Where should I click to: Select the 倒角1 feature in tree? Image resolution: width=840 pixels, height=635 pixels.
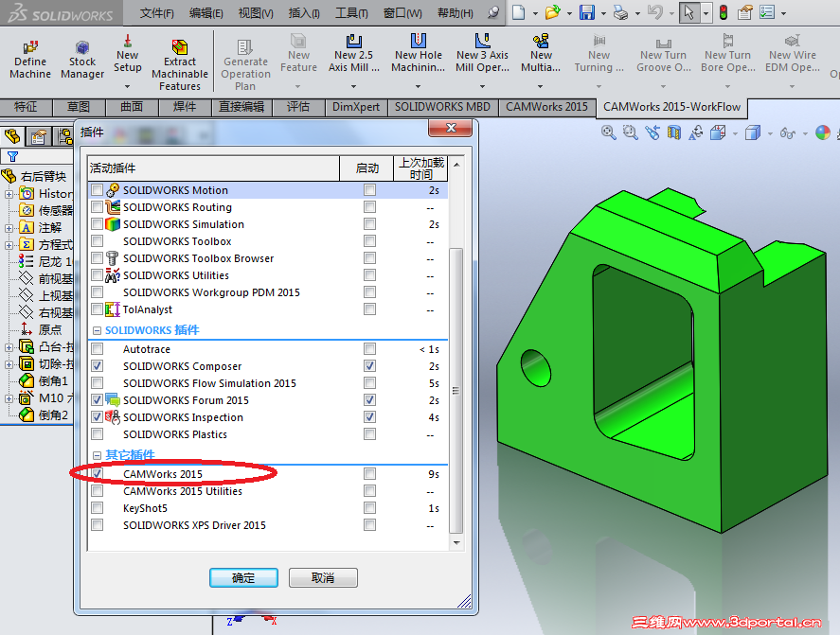(44, 381)
